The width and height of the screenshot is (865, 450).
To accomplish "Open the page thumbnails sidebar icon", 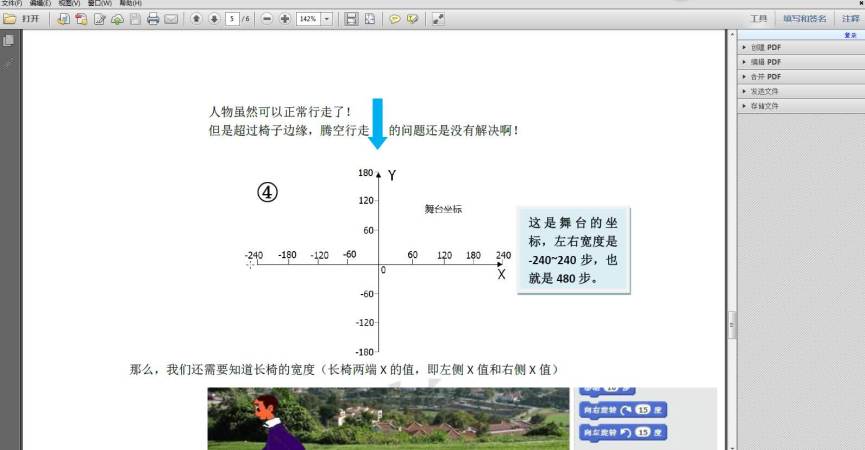I will point(8,40).
